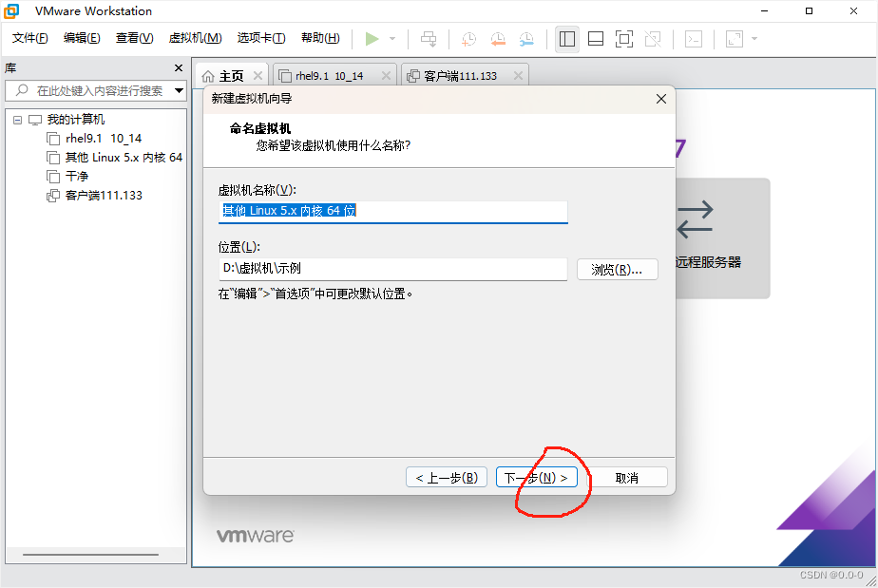
Task: Click the Take Snapshot toolbar icon
Action: coord(468,39)
